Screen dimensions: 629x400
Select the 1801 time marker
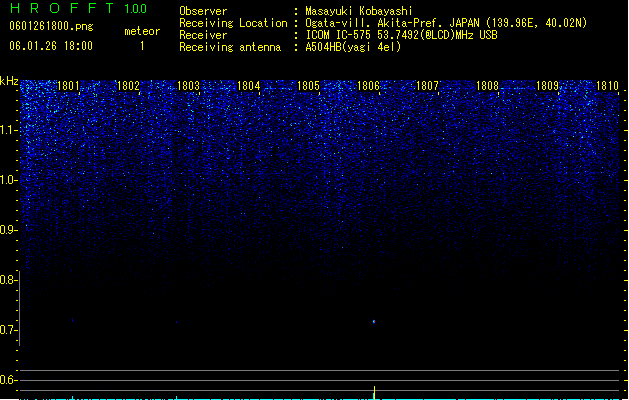tap(68, 86)
